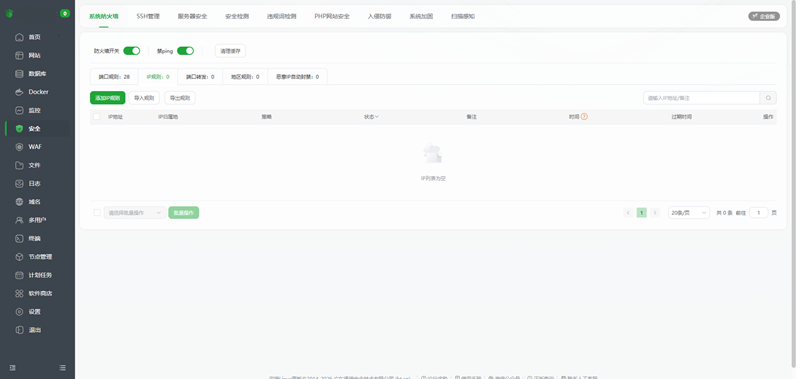Switch to the PHP网站安全 tab
800x379 pixels.
(332, 16)
